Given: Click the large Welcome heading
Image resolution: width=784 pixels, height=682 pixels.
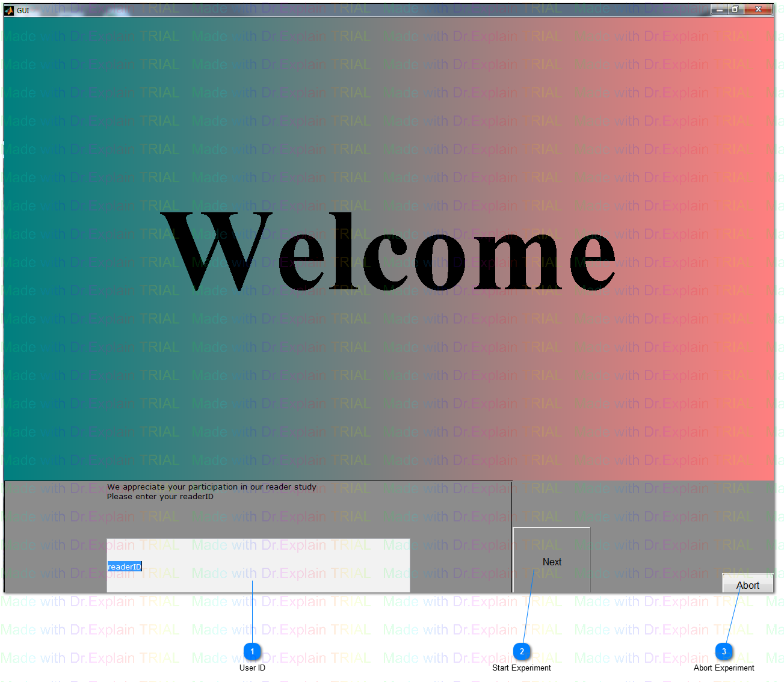Looking at the screenshot, I should coord(388,251).
